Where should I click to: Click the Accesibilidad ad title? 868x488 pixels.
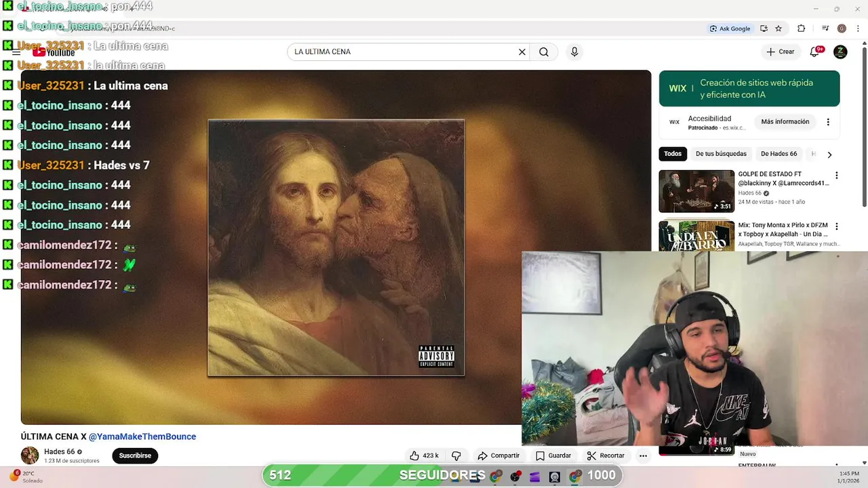pyautogui.click(x=709, y=119)
